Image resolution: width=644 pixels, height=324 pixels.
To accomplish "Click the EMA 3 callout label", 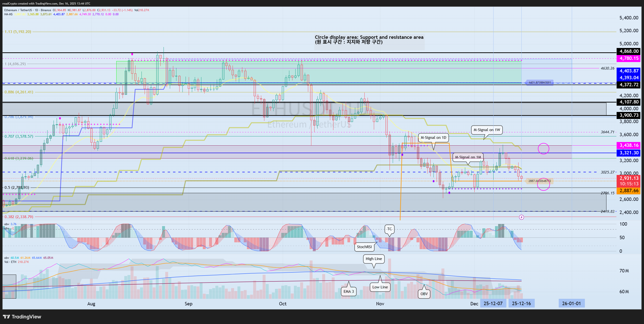I will pyautogui.click(x=348, y=291).
